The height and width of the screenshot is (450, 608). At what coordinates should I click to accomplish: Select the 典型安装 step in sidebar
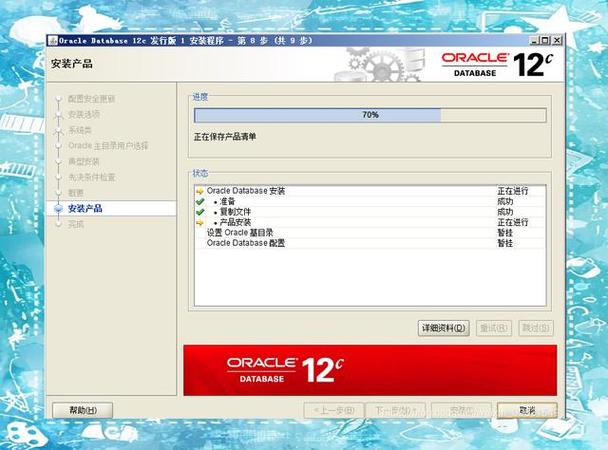[84, 162]
